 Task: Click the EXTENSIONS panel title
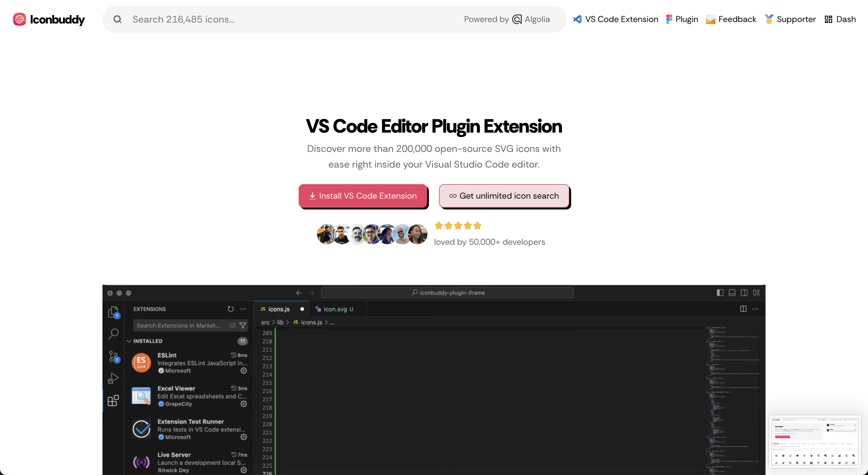(149, 309)
